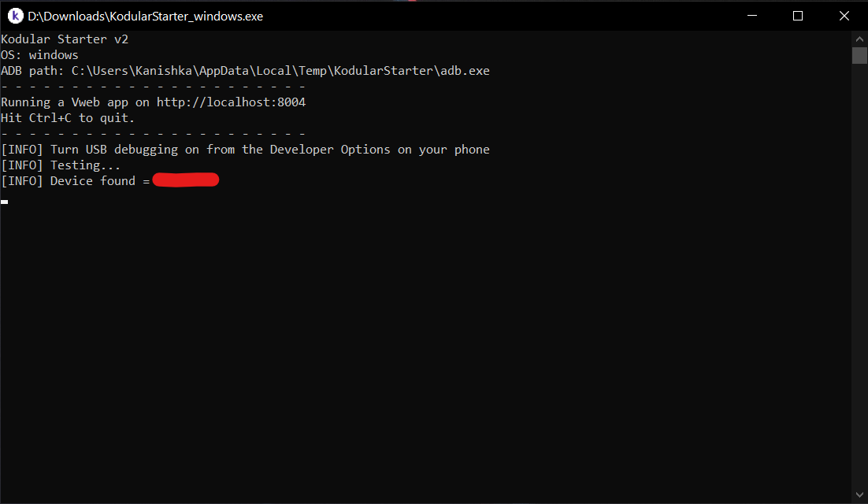Click the KodularStarter_windows.exe title bar text
Viewport: 868px width, 504px height.
click(x=146, y=16)
